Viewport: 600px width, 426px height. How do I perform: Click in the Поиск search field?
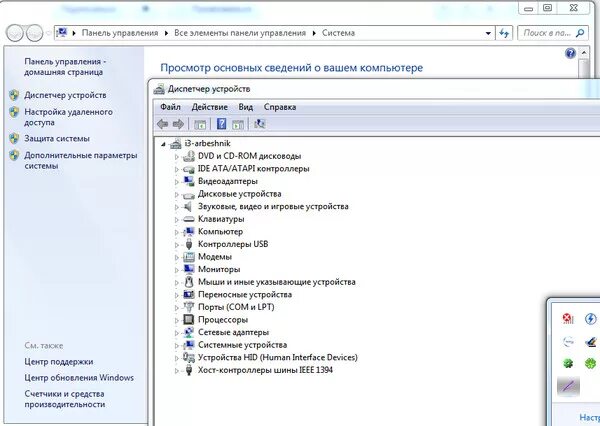(x=547, y=33)
